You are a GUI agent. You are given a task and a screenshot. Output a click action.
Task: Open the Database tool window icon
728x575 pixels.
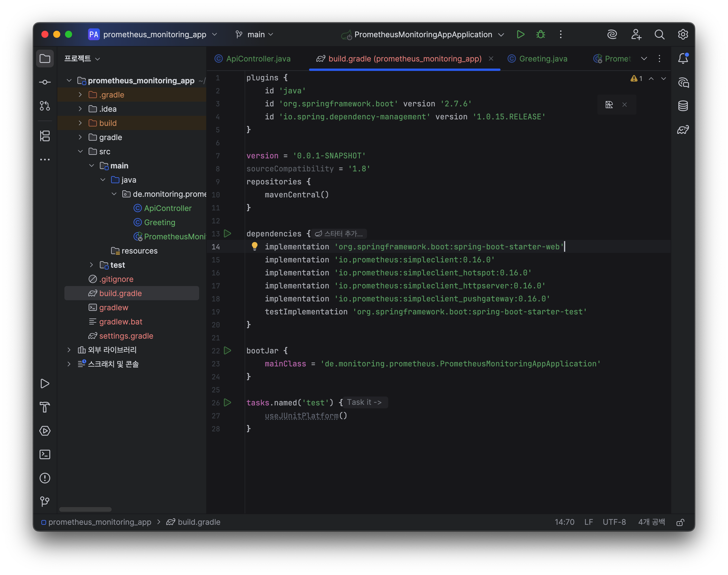(683, 106)
